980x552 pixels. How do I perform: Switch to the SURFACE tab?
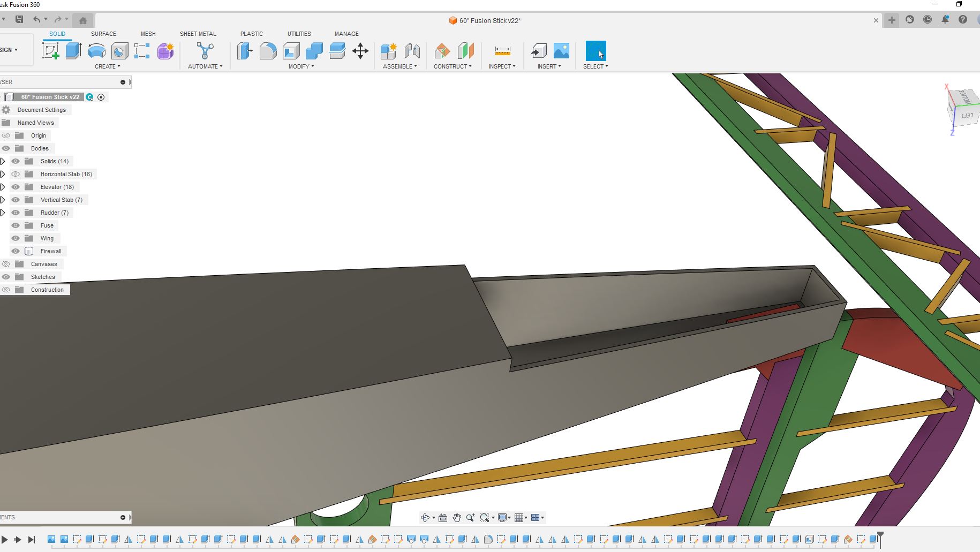coord(103,34)
